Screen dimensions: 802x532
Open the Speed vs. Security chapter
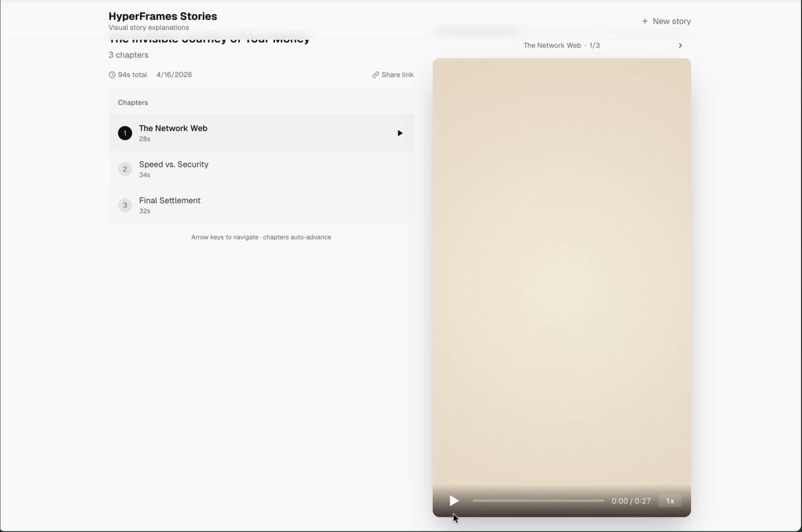(x=261, y=169)
